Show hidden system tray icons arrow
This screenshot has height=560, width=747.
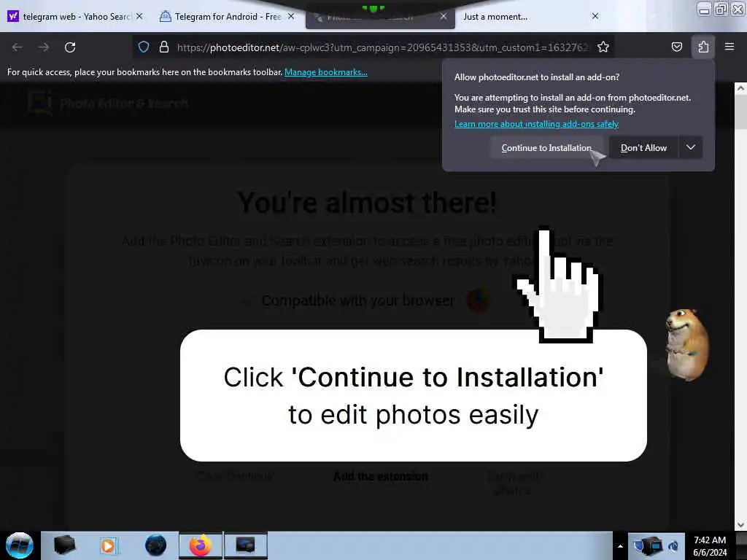click(620, 546)
